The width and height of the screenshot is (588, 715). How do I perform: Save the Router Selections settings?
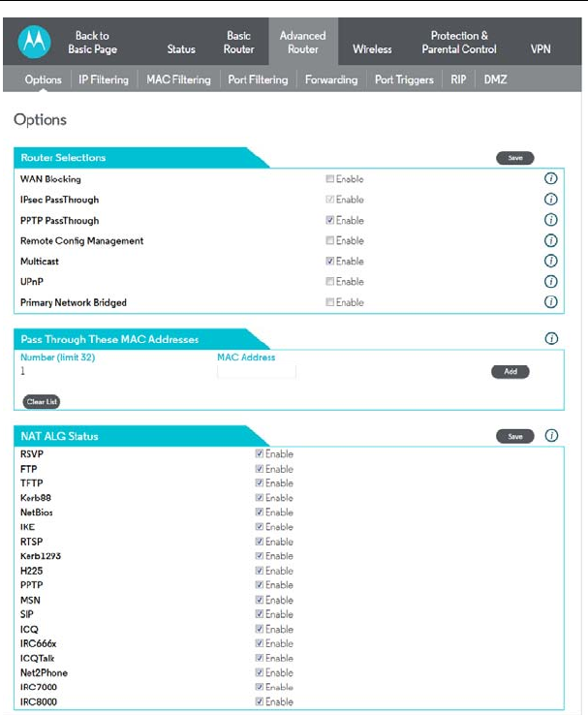(x=515, y=158)
